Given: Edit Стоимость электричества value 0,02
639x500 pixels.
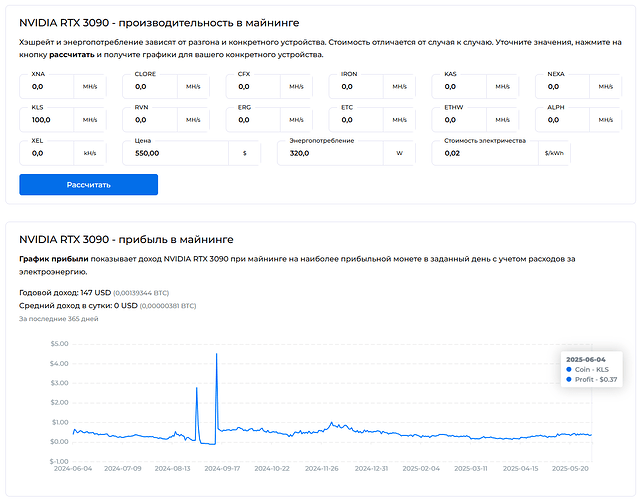Looking at the screenshot, I should [x=485, y=153].
